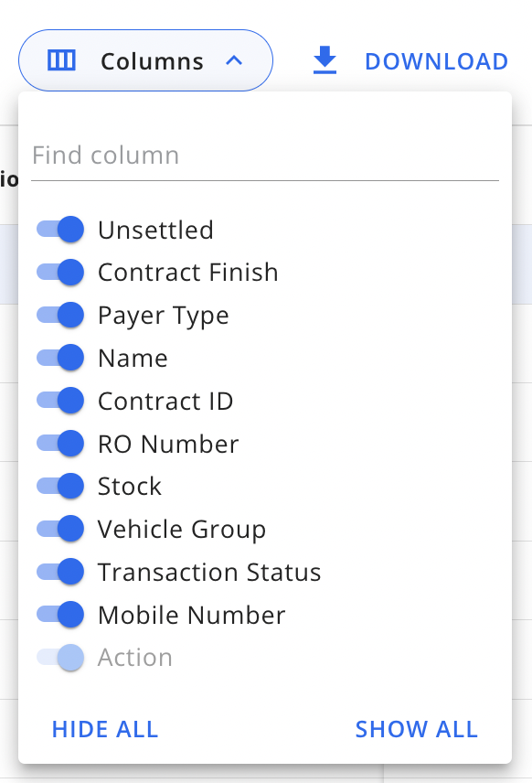Disable the Contract Finish column switch
Image resolution: width=532 pixels, height=783 pixels.
pyautogui.click(x=60, y=273)
